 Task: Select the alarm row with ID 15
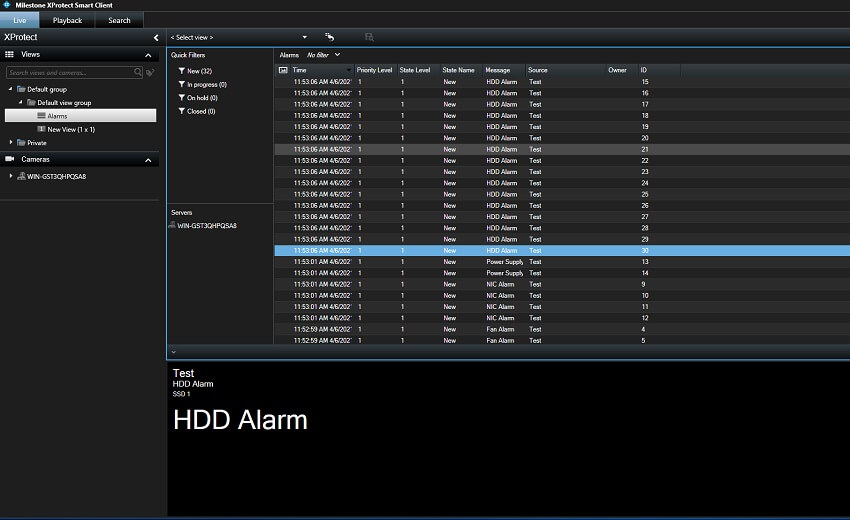click(x=562, y=82)
